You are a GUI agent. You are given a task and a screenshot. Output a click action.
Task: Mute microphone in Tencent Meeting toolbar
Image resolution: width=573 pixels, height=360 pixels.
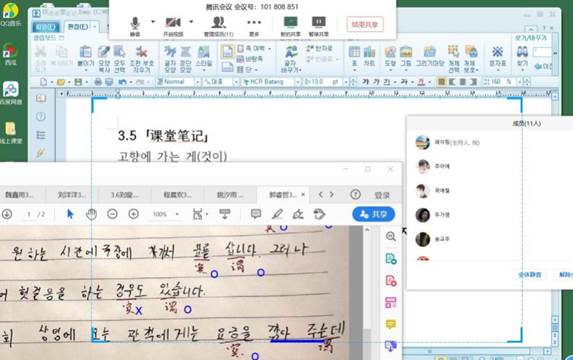tap(135, 26)
